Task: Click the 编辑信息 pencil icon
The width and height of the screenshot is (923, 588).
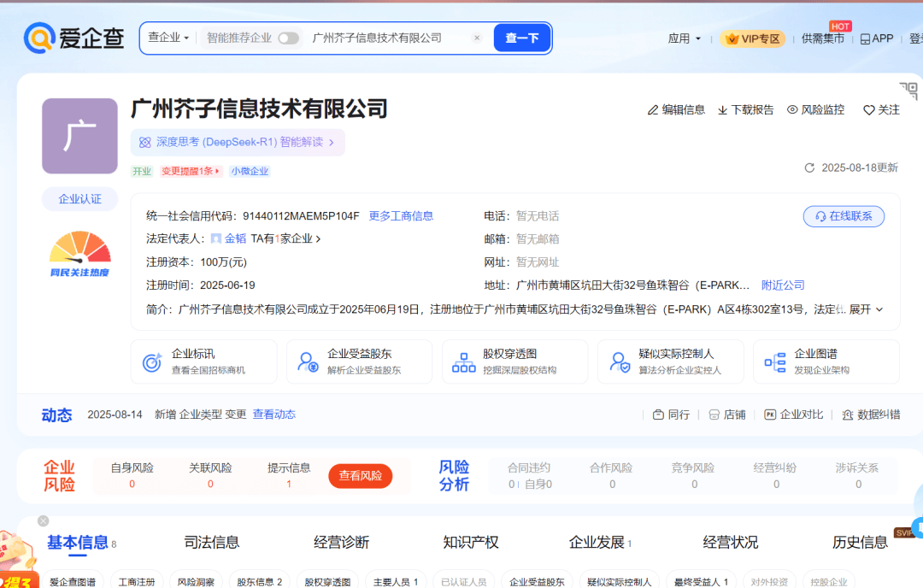Action: point(653,110)
